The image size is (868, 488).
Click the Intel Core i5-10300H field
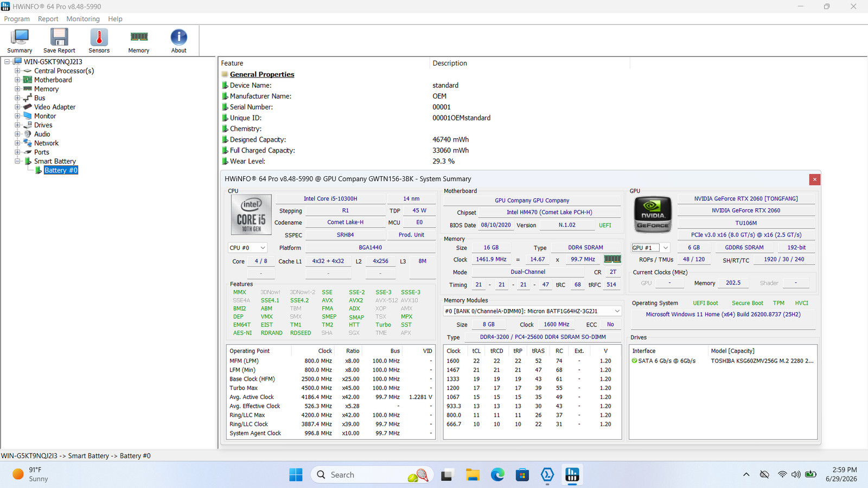point(330,199)
